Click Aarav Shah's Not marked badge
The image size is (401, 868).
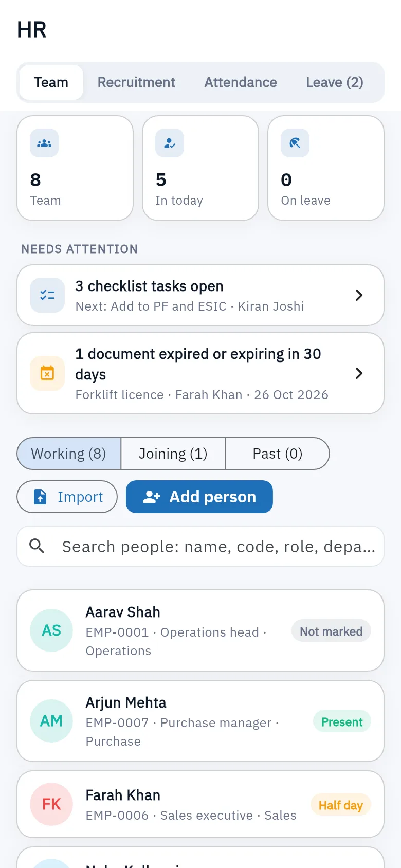click(331, 631)
